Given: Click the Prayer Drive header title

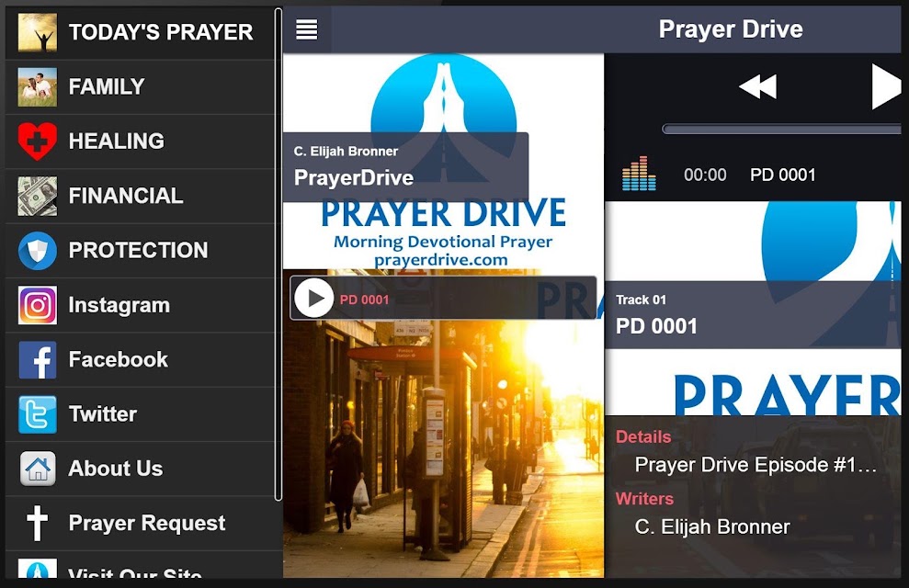Looking at the screenshot, I should (731, 29).
